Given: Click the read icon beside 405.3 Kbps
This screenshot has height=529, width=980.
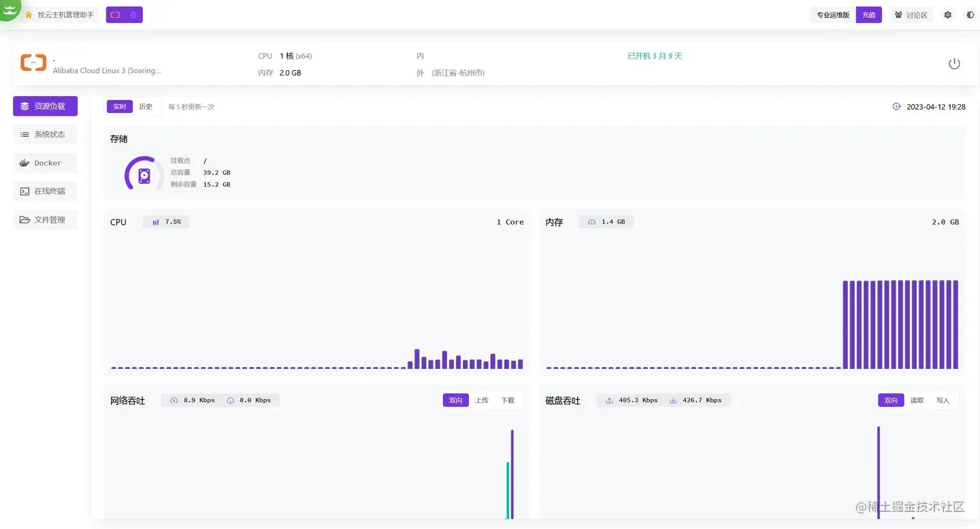Looking at the screenshot, I should pos(609,400).
